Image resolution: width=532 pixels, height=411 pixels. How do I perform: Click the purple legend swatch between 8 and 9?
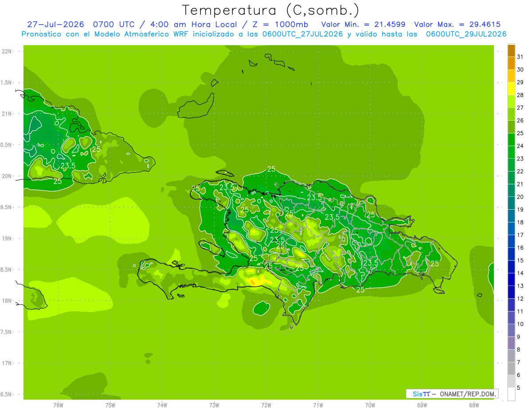pyautogui.click(x=511, y=343)
